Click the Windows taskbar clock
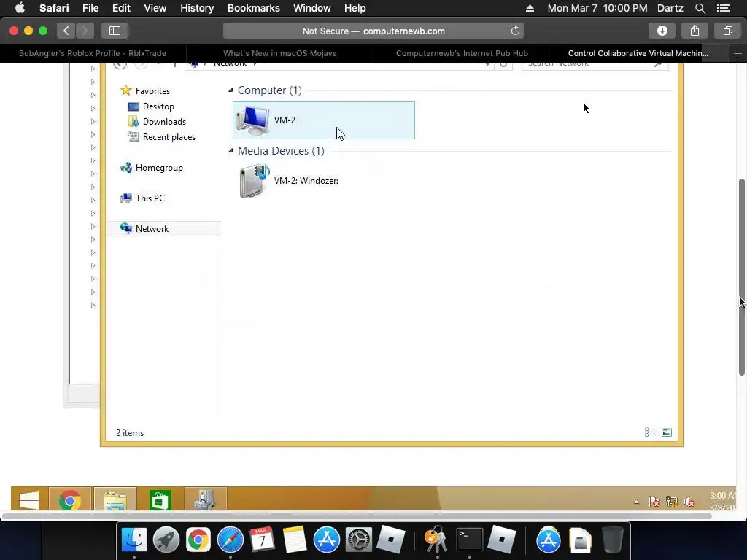Image resolution: width=747 pixels, height=560 pixels. pos(723,502)
